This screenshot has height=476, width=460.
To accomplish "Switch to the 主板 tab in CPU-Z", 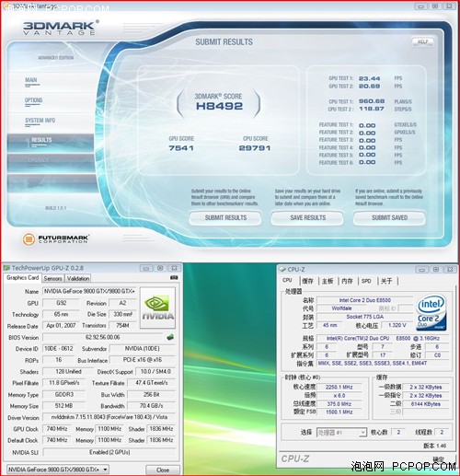I will pos(328,281).
